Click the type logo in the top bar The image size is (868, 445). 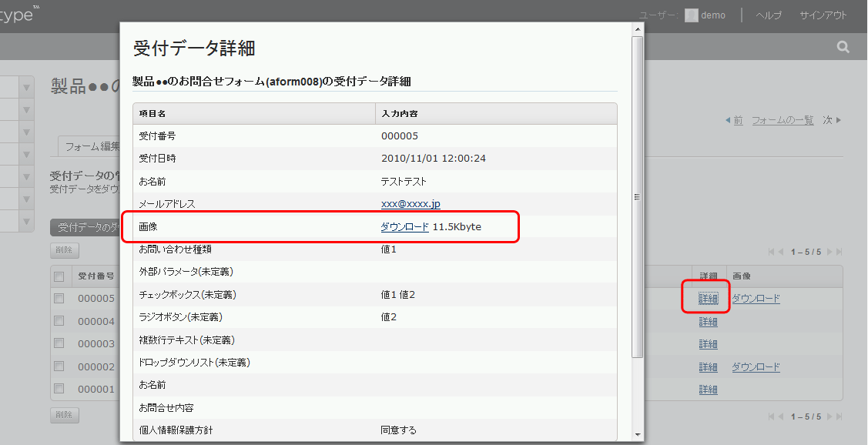coord(15,13)
